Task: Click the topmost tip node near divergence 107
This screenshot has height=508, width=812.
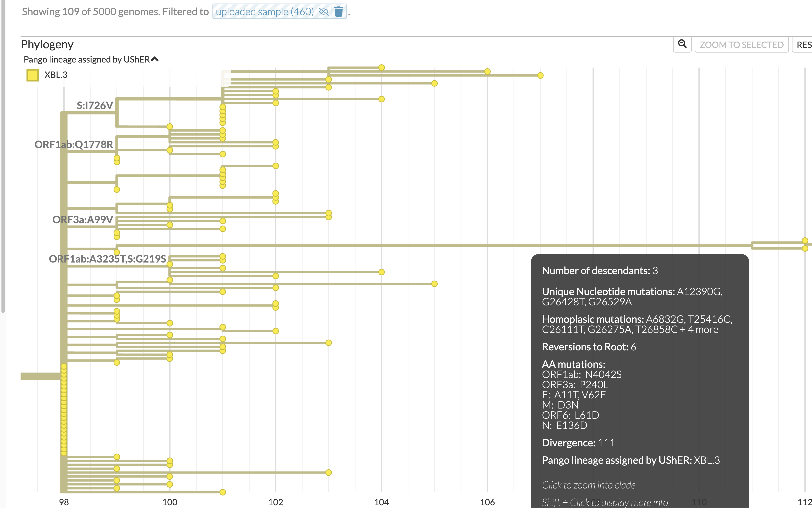Action: (x=540, y=76)
